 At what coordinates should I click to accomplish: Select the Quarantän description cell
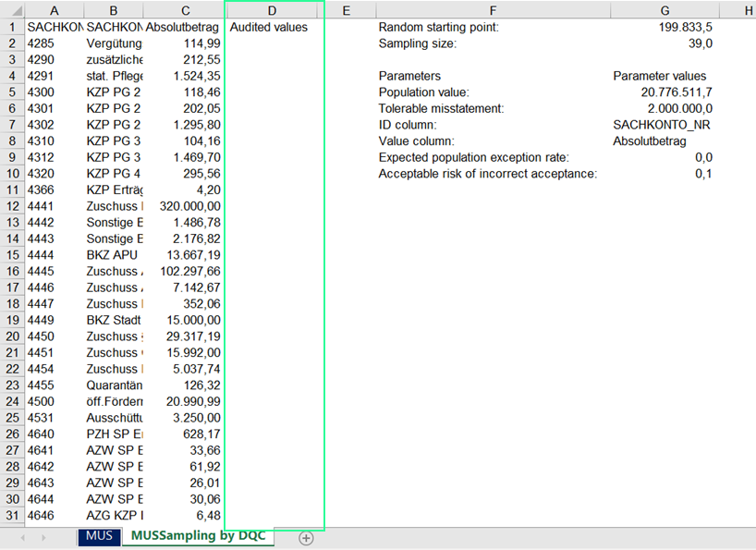(114, 385)
